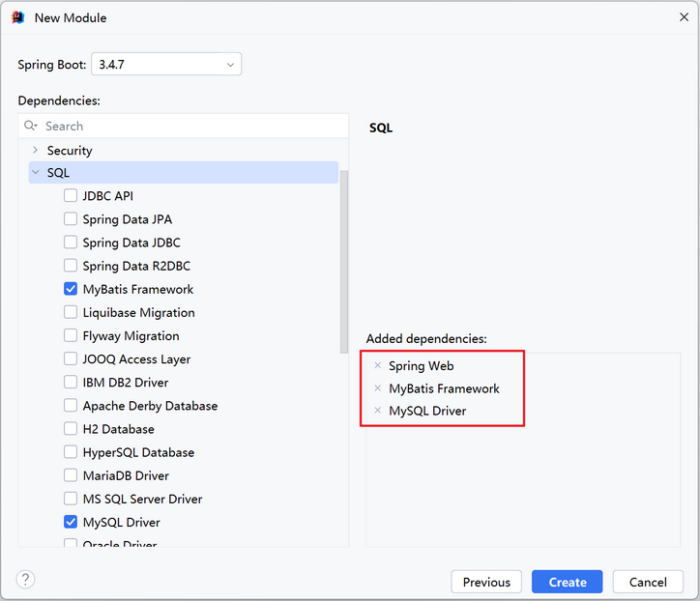
Task: Select the SQL tree item
Action: (x=184, y=172)
